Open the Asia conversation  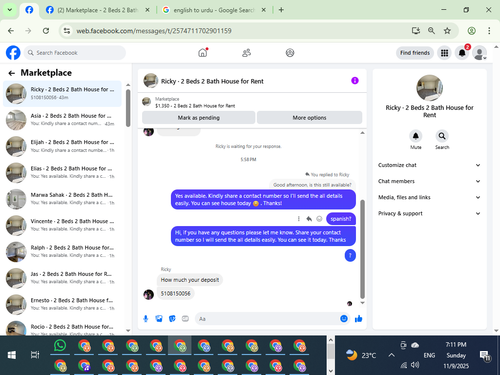pos(62,120)
